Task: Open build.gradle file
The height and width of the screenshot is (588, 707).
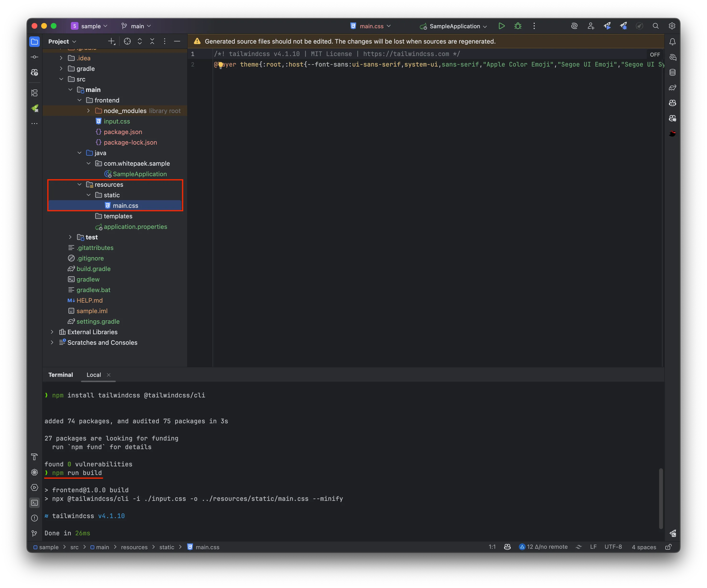Action: [93, 269]
